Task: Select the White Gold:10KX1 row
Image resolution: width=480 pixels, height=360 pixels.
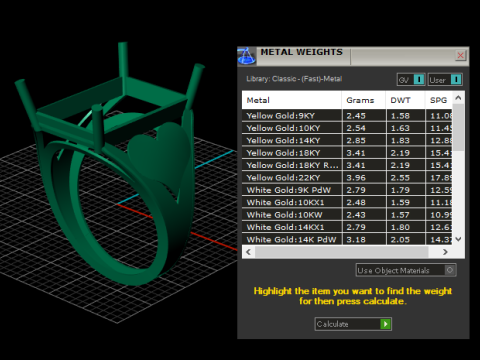Action: (x=347, y=202)
